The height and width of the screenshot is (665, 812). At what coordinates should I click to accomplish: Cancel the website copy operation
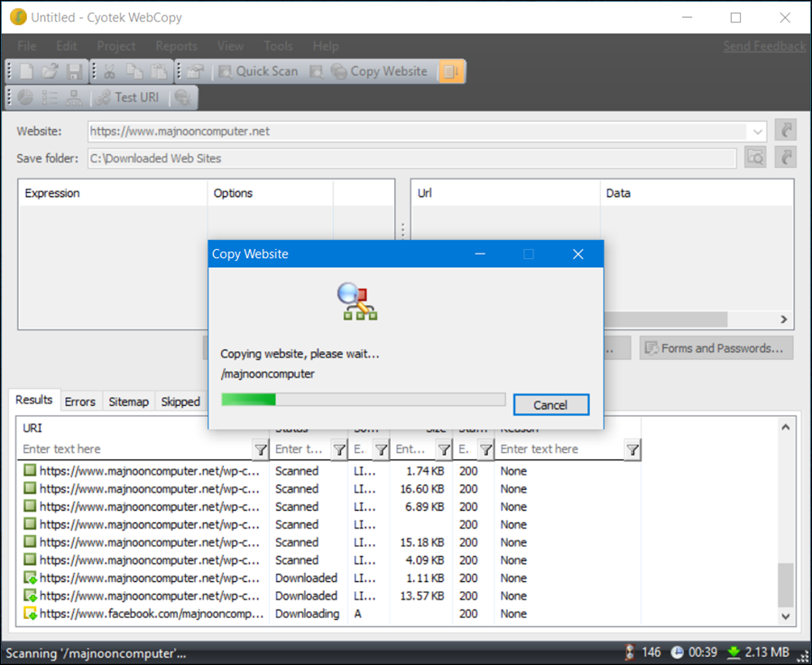pos(550,404)
